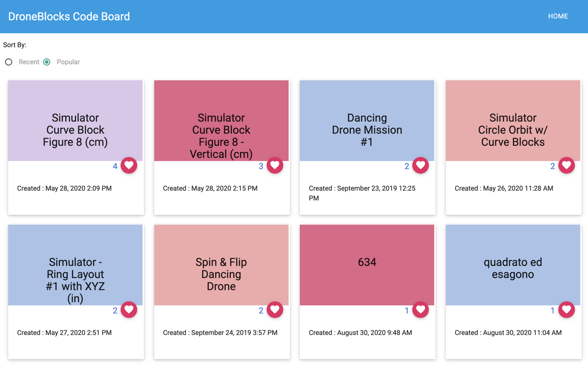Select the Recent sort option
Screen dimensions: 588x366
click(9, 62)
